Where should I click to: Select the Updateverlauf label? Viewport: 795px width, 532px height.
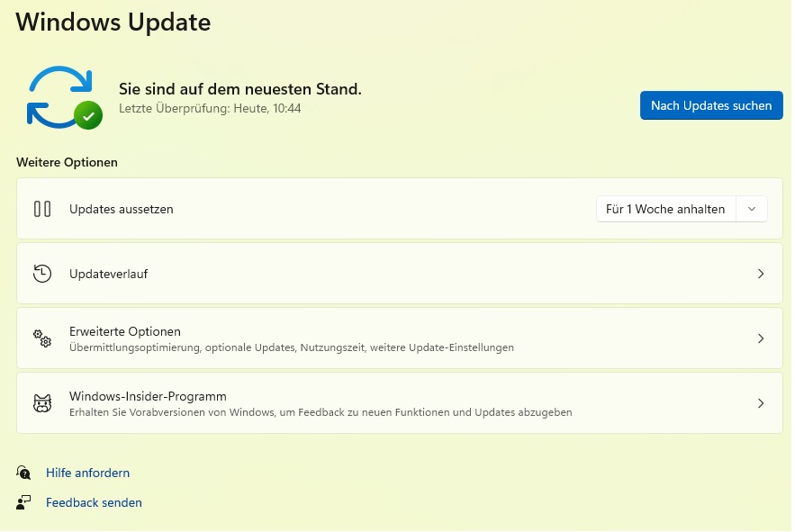coord(109,274)
